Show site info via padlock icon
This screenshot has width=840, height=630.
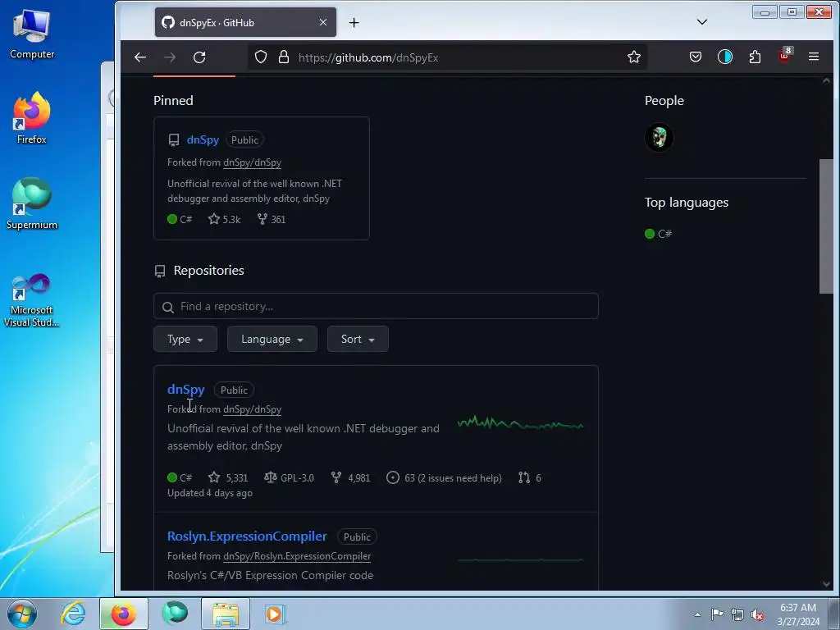tap(284, 57)
